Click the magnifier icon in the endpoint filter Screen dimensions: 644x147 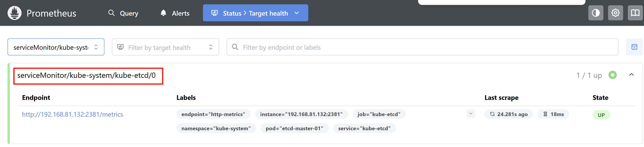(x=235, y=47)
